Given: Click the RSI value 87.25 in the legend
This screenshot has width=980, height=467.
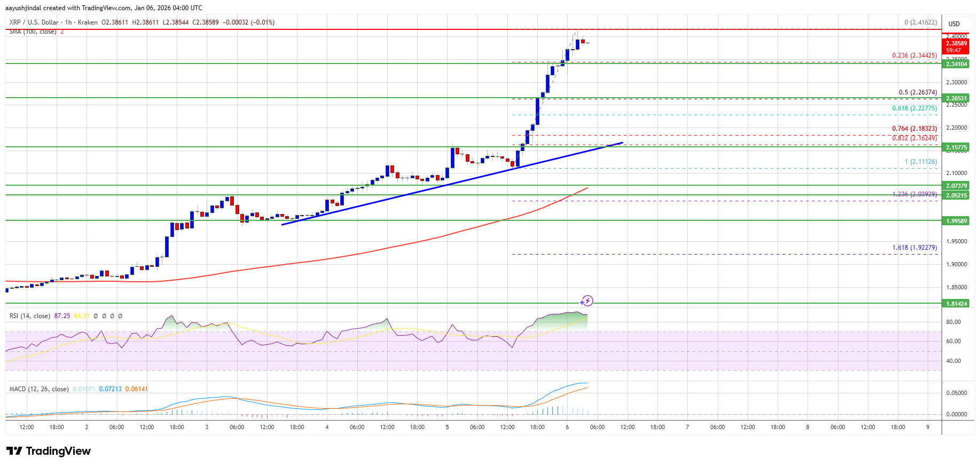Looking at the screenshot, I should tap(62, 316).
